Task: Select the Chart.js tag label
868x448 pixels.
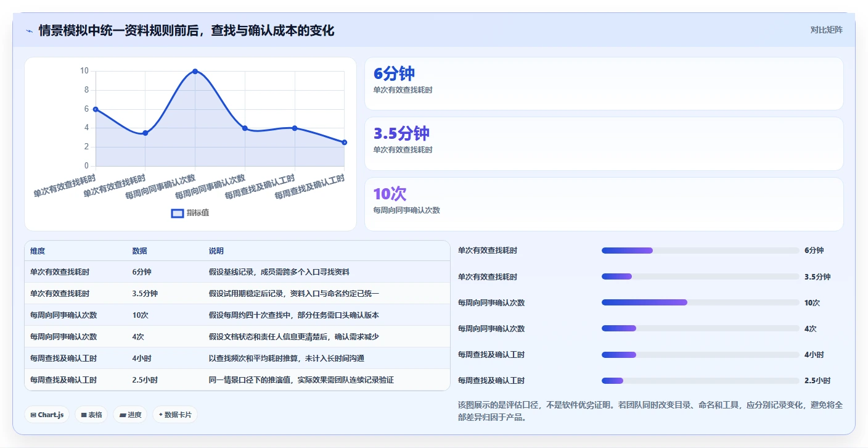Action: click(51, 415)
